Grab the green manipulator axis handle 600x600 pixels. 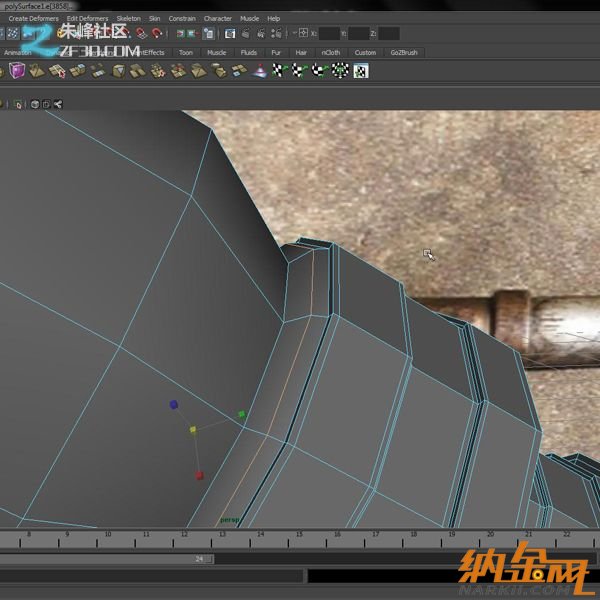(241, 413)
